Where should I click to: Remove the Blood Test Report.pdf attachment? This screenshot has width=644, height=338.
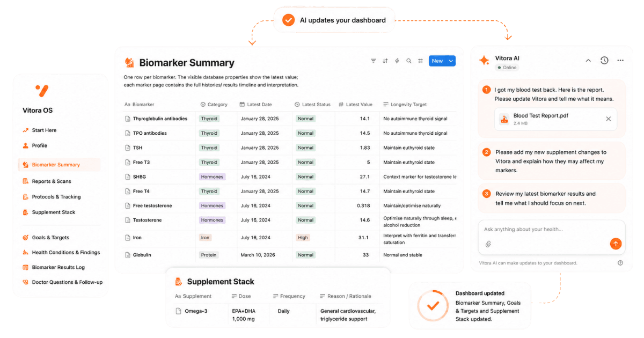(609, 119)
